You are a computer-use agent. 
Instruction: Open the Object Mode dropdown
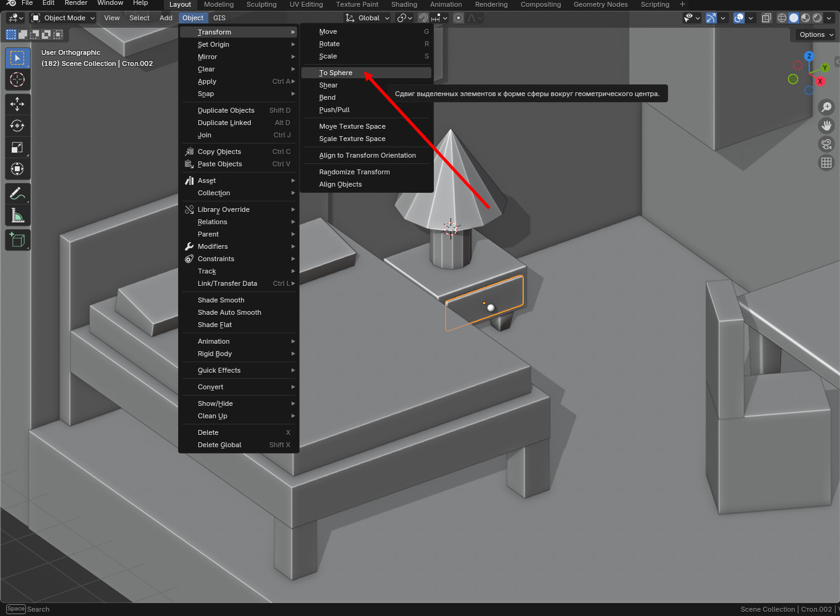click(x=63, y=18)
